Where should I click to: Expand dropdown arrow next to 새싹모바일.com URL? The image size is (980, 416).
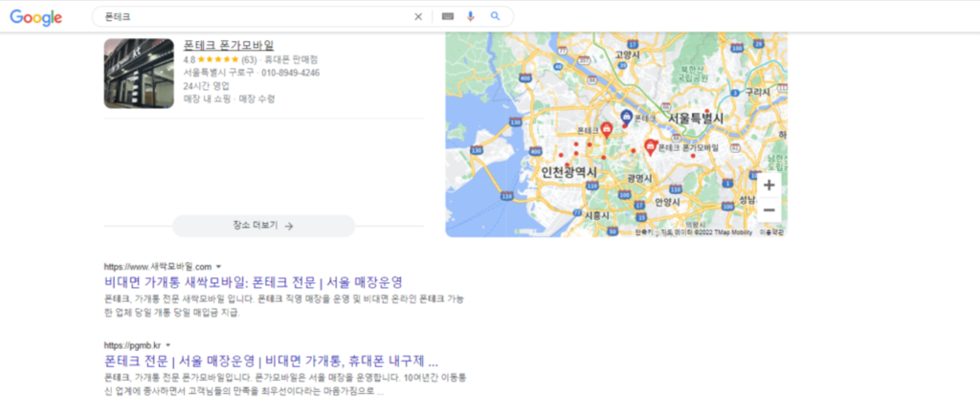click(219, 266)
